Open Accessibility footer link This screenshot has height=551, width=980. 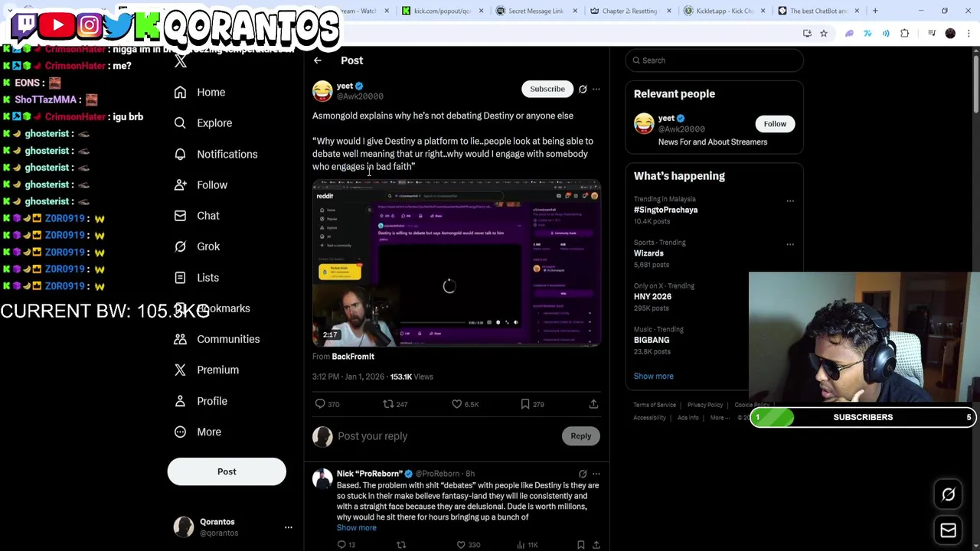tap(649, 418)
